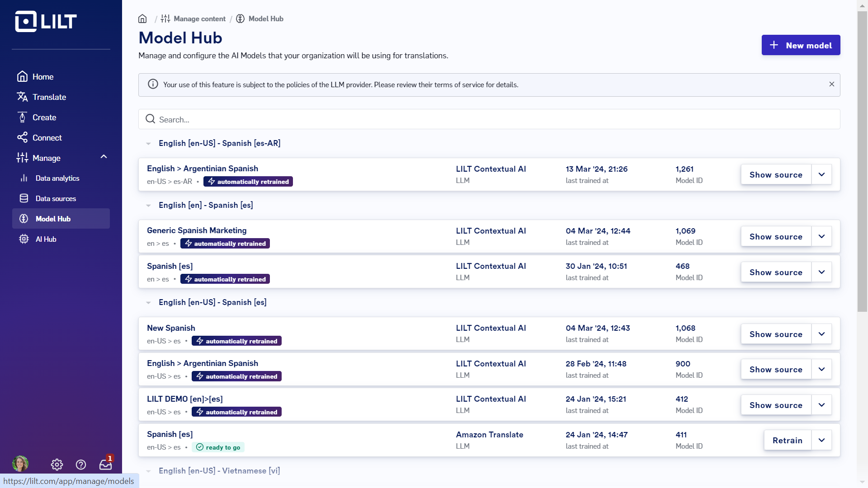Click automatically retrained badge on New Spanish
Viewport: 868px width, 488px height.
236,341
